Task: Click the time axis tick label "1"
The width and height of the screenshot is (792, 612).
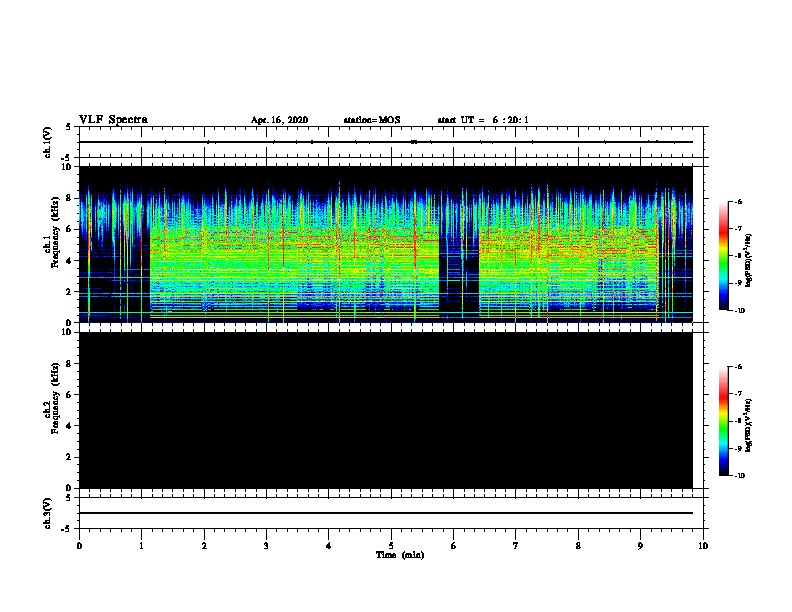Action: [141, 546]
